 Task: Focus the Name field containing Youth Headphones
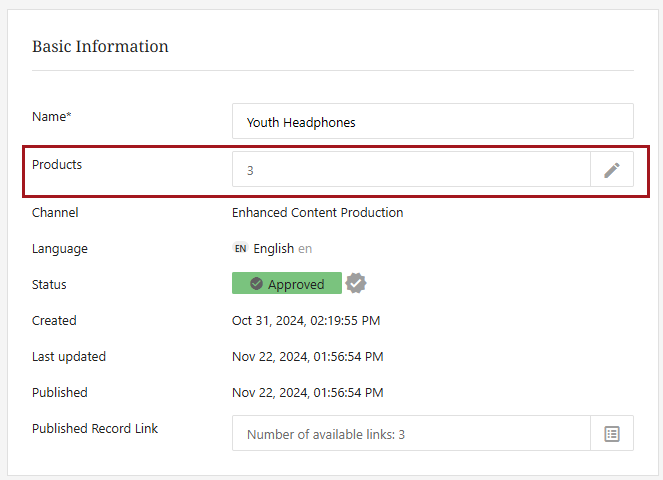point(432,122)
